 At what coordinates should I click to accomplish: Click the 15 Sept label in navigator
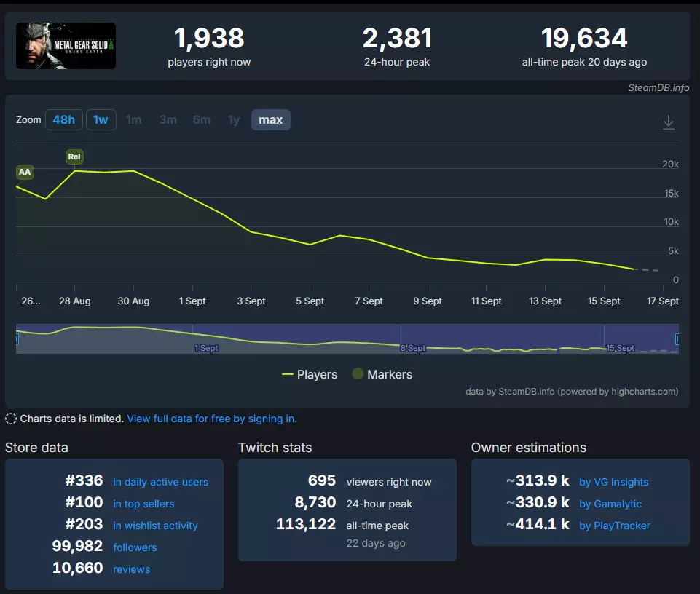tap(620, 348)
